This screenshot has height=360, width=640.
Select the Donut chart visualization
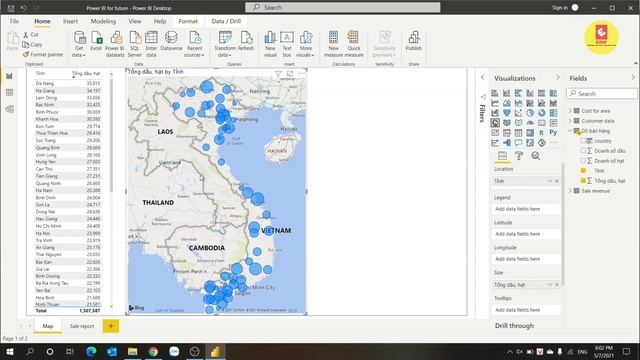[x=542, y=113]
